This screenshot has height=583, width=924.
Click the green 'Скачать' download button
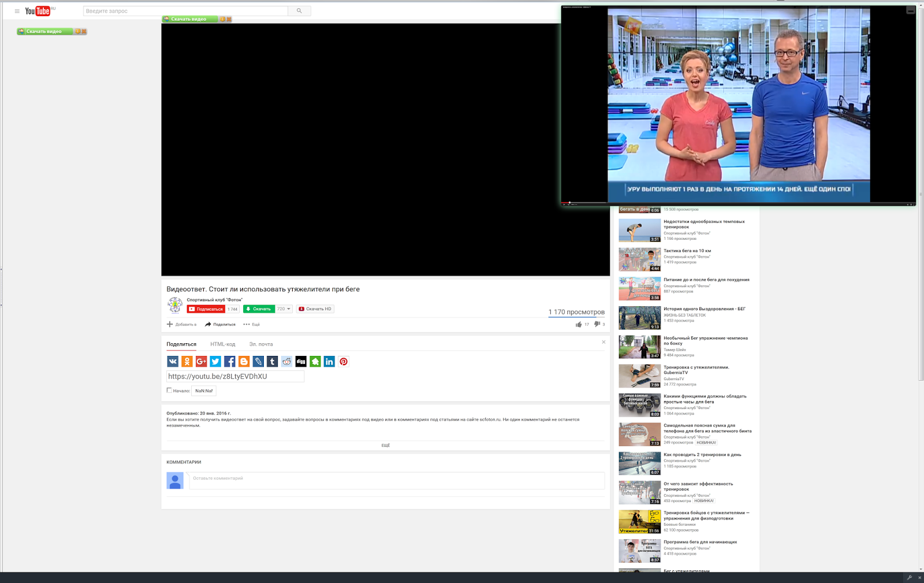point(259,309)
